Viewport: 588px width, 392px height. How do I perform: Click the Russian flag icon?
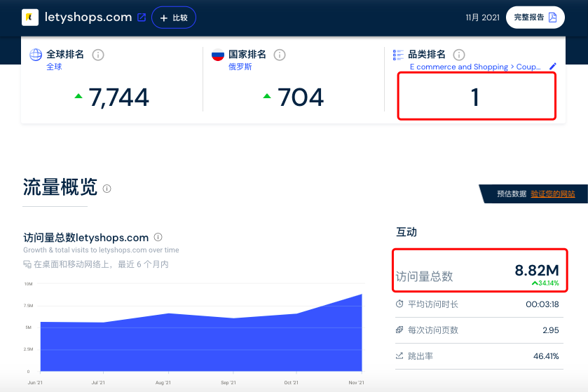(217, 55)
